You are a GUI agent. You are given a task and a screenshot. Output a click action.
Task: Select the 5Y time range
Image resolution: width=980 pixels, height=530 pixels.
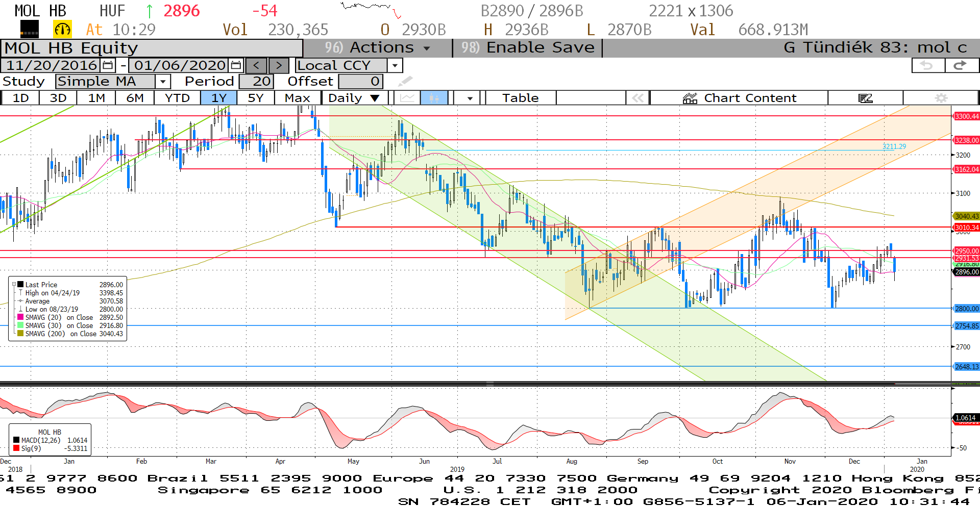coord(256,98)
